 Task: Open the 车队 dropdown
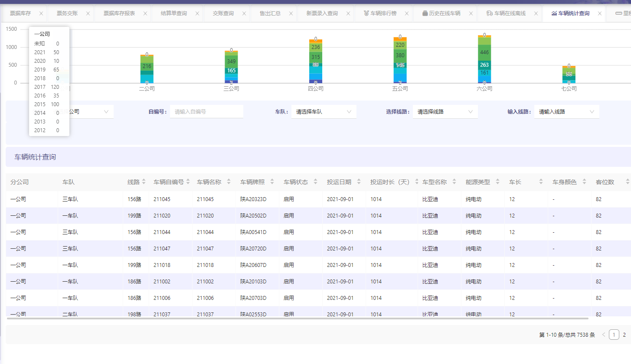point(324,111)
